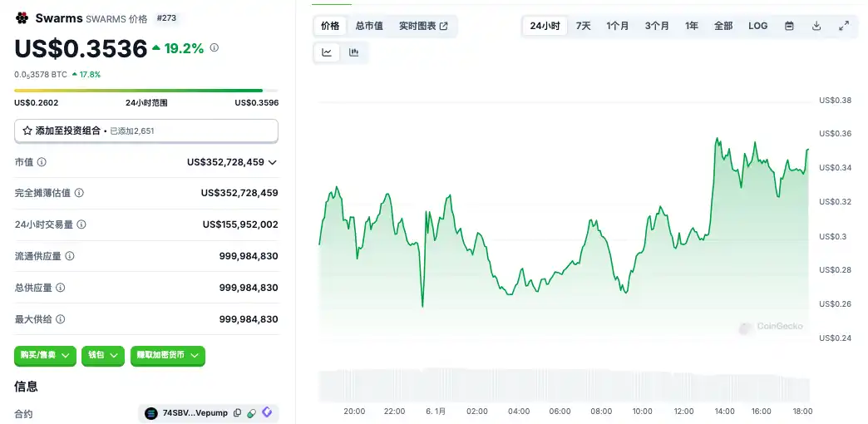
Task: Download the chart data
Action: click(816, 26)
